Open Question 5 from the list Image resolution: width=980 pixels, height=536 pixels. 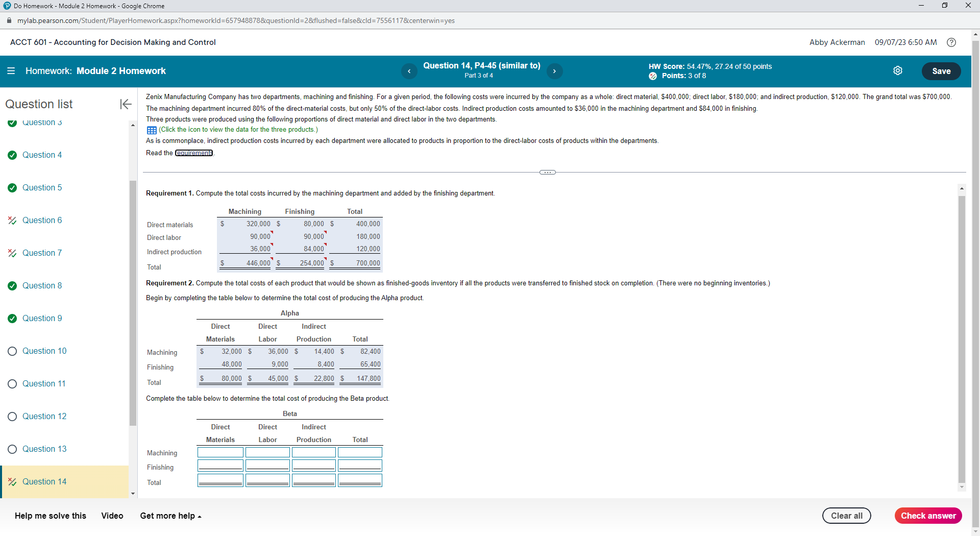click(x=42, y=188)
